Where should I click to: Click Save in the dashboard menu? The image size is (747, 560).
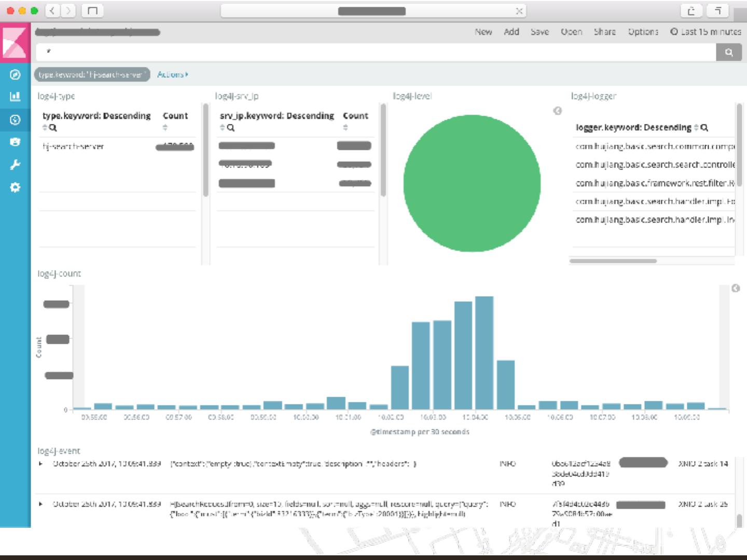[x=539, y=32]
